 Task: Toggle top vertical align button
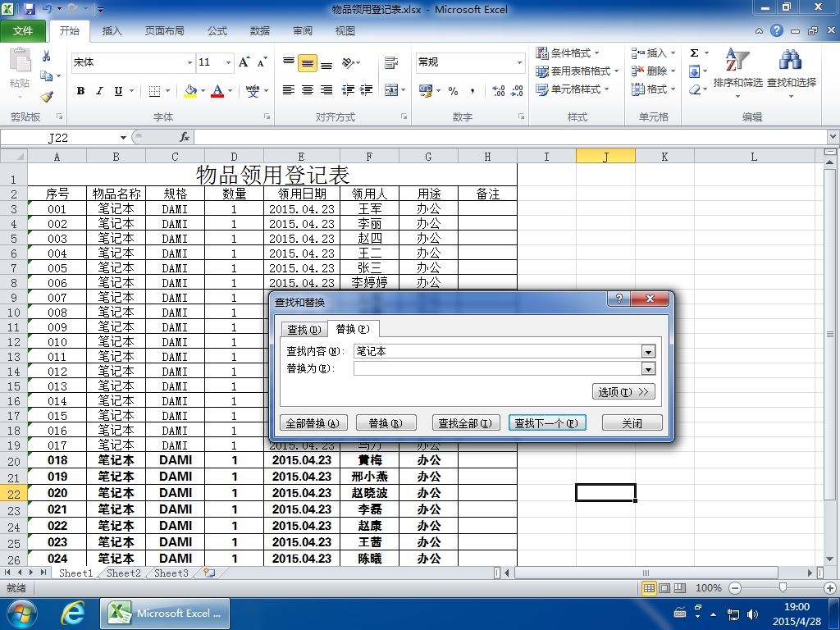pos(289,62)
